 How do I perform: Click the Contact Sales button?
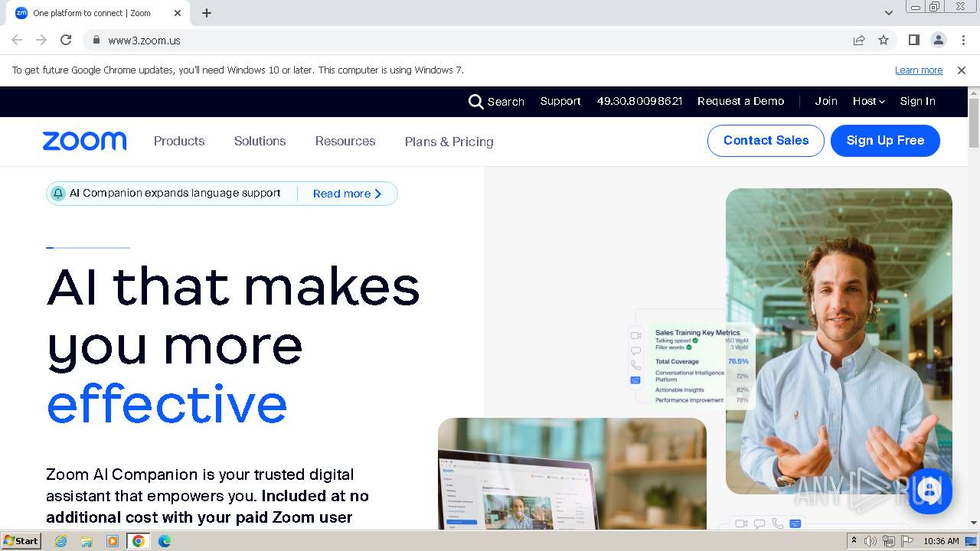point(766,141)
